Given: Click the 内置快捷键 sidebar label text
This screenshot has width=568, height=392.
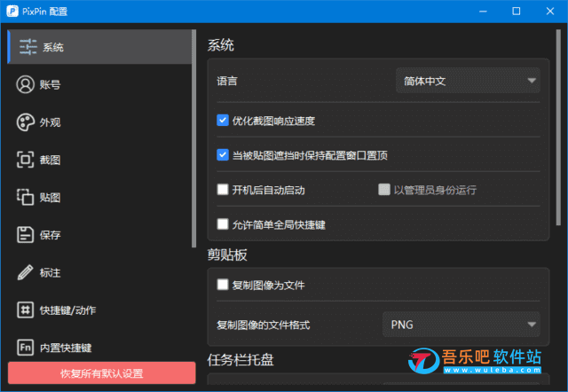Looking at the screenshot, I should [66, 348].
